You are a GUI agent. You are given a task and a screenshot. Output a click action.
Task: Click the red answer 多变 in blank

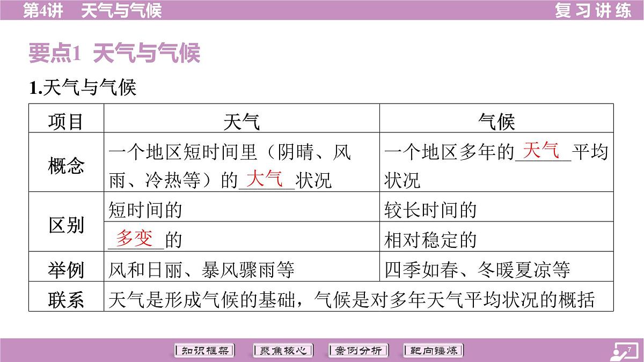click(x=135, y=238)
